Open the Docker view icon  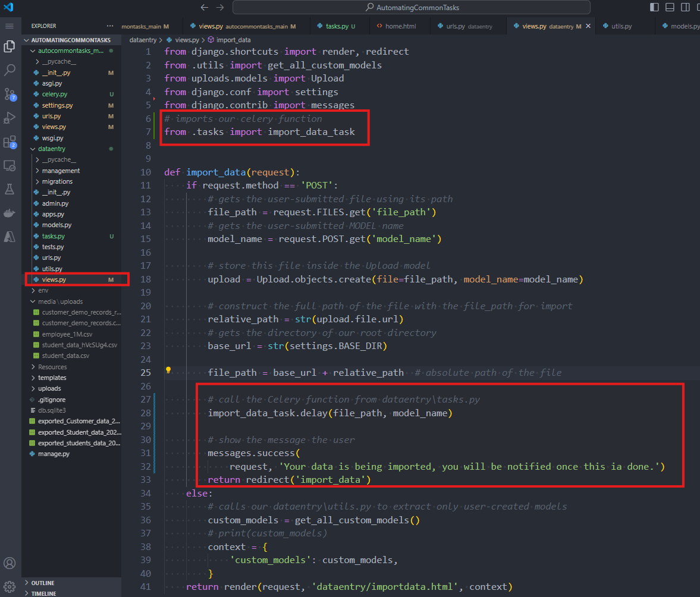(10, 213)
